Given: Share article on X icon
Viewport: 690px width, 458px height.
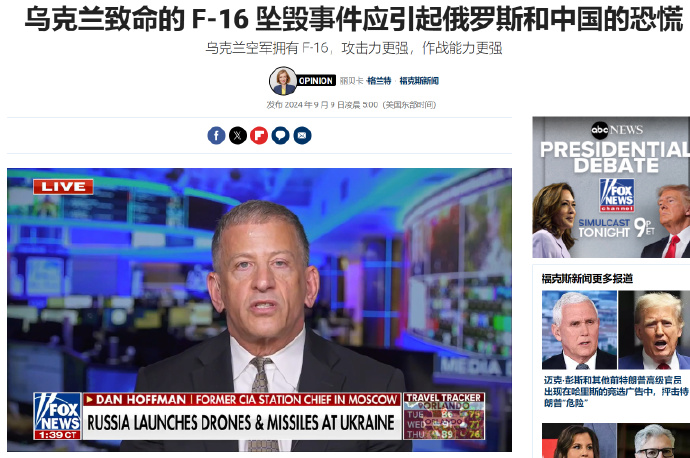Looking at the screenshot, I should [238, 136].
